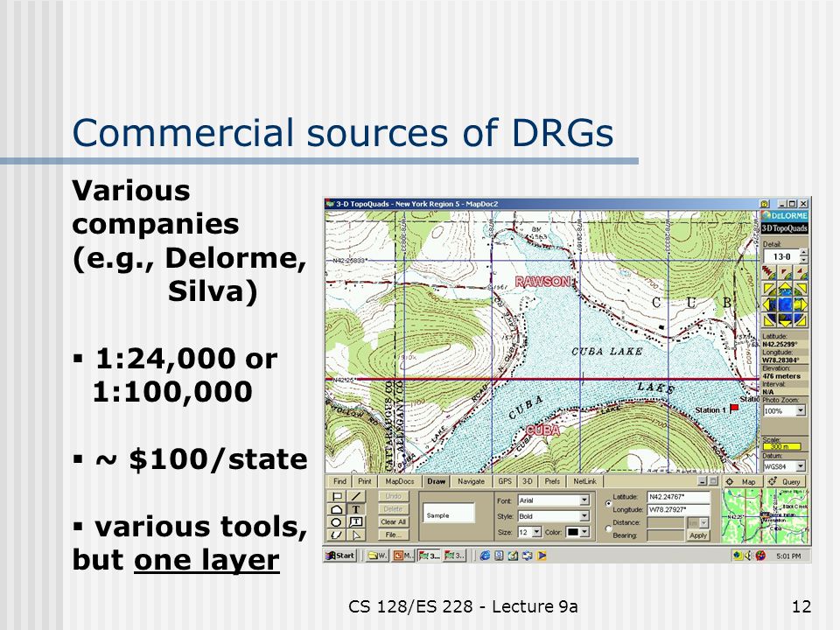The width and height of the screenshot is (840, 630).
Task: Open the Prefs tab
Action: (552, 481)
